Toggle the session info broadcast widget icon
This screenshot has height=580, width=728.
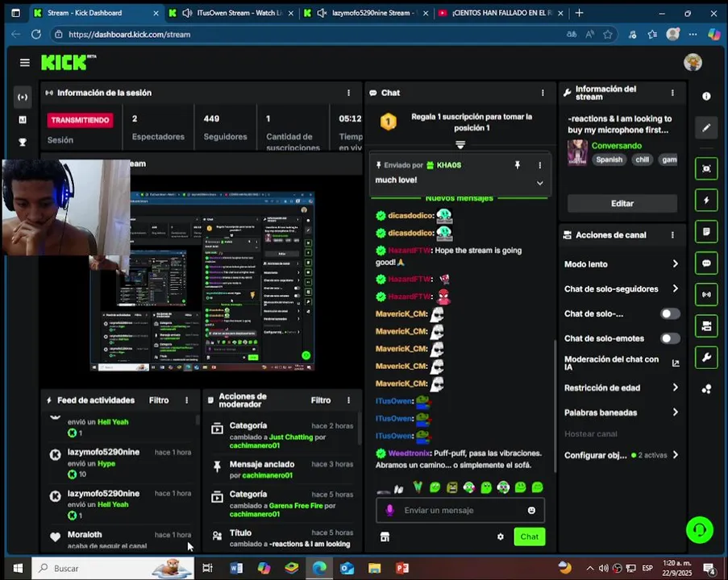[706, 295]
